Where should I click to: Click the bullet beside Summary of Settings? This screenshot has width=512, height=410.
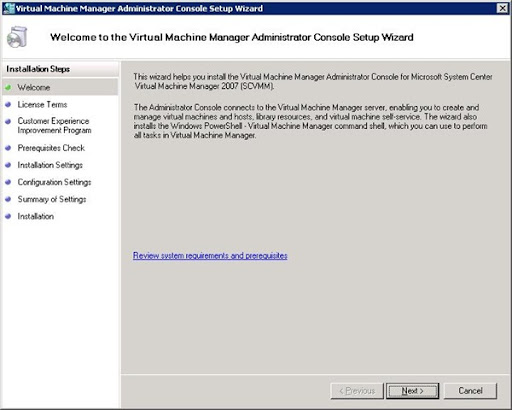(8, 199)
